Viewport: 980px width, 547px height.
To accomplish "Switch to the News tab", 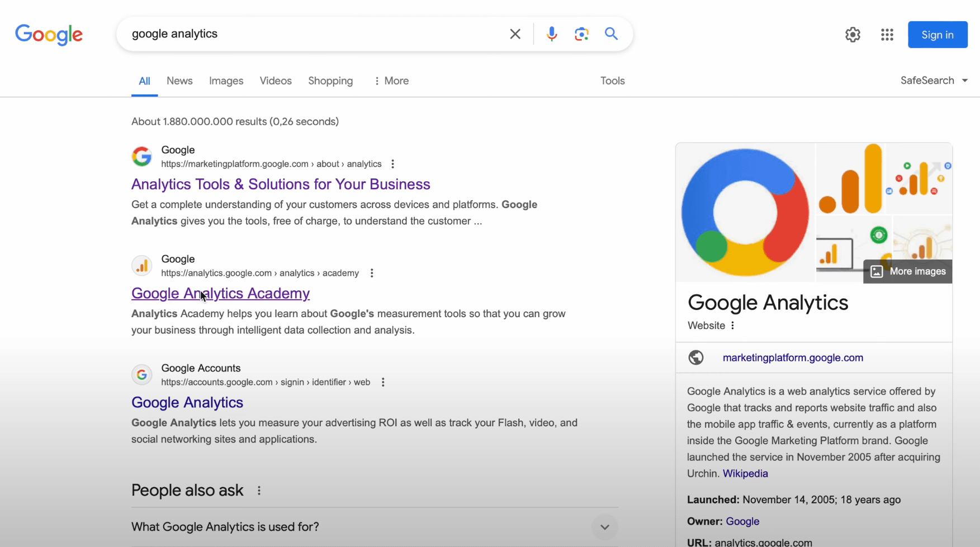I will [179, 81].
